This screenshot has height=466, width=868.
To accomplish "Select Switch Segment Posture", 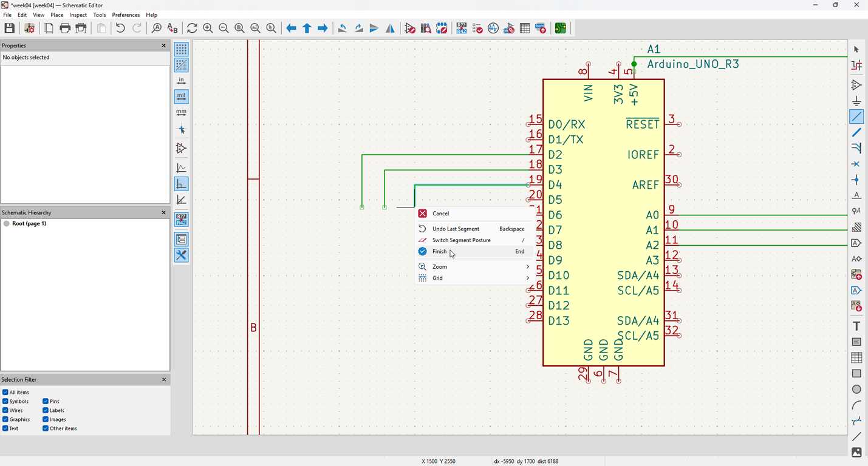I will pos(474,240).
